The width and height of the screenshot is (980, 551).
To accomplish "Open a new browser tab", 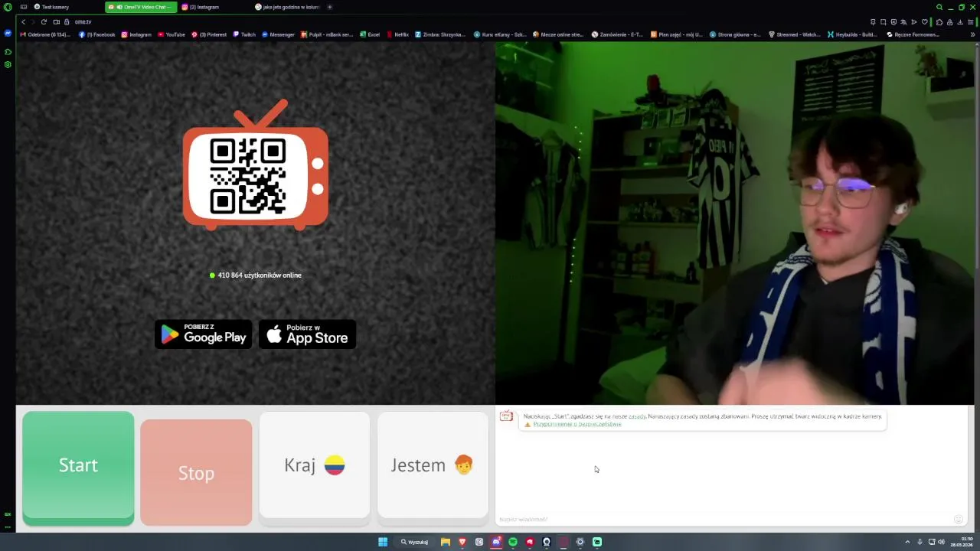I will click(x=330, y=7).
